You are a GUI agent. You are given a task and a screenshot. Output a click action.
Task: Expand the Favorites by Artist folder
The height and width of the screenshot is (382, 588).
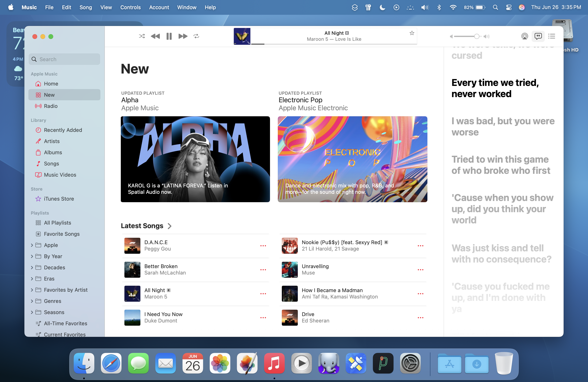pos(32,290)
